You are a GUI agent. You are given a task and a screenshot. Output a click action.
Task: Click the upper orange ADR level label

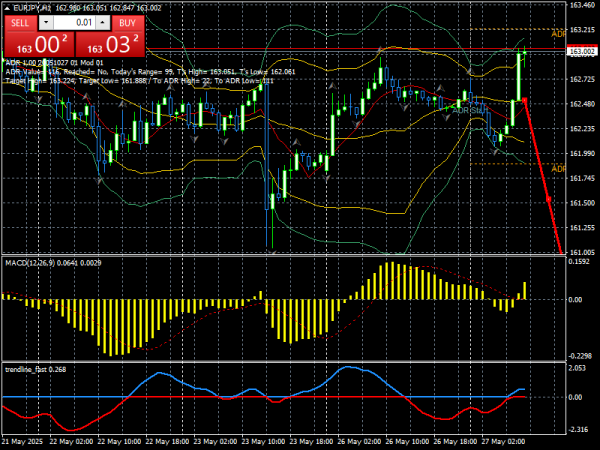558,34
